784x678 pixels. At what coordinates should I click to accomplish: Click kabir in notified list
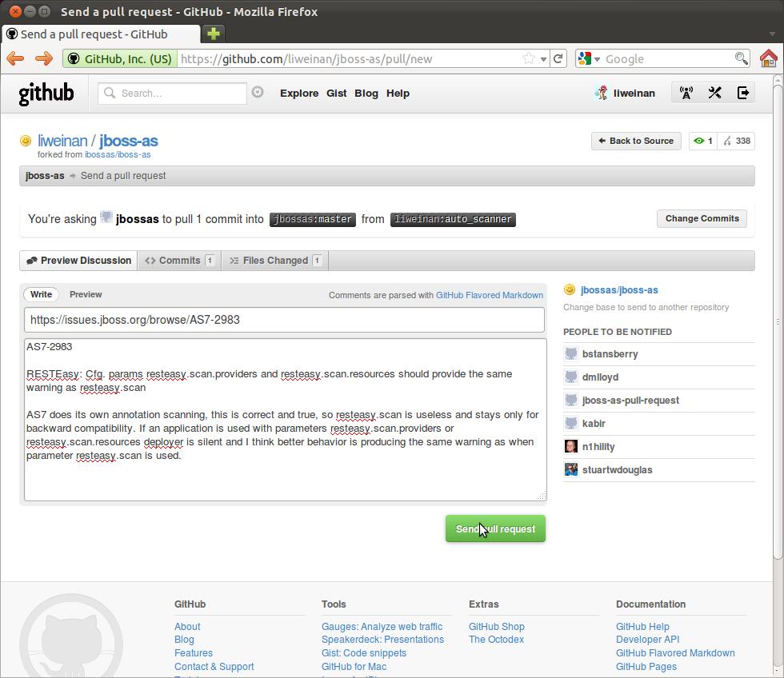pos(594,423)
